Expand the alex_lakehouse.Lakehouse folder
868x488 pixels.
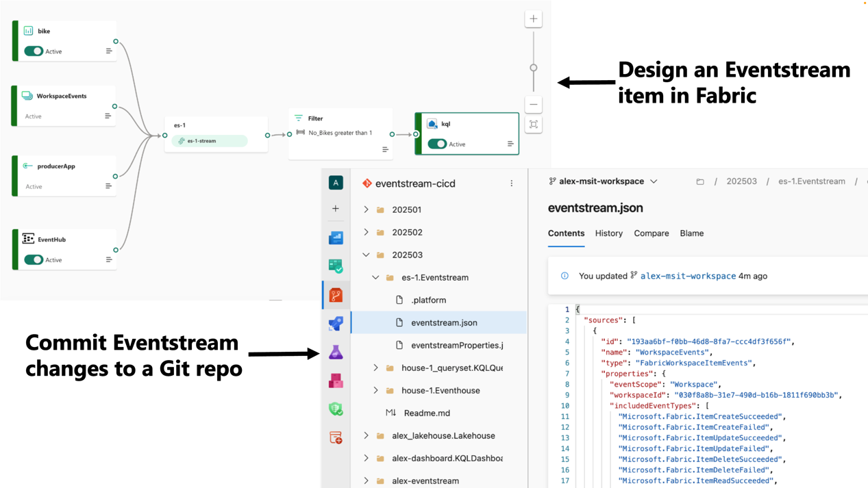click(x=366, y=436)
